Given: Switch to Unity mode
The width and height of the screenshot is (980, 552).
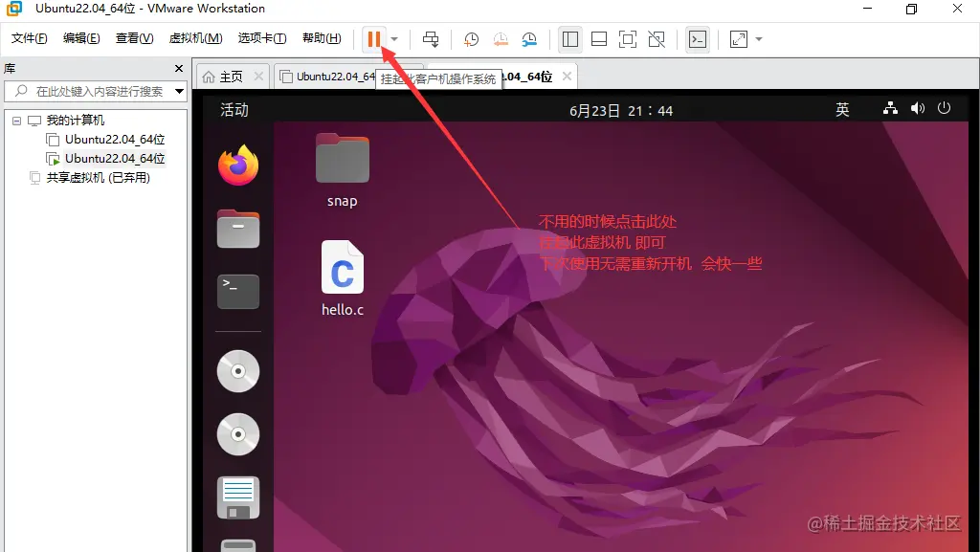Looking at the screenshot, I should click(657, 39).
